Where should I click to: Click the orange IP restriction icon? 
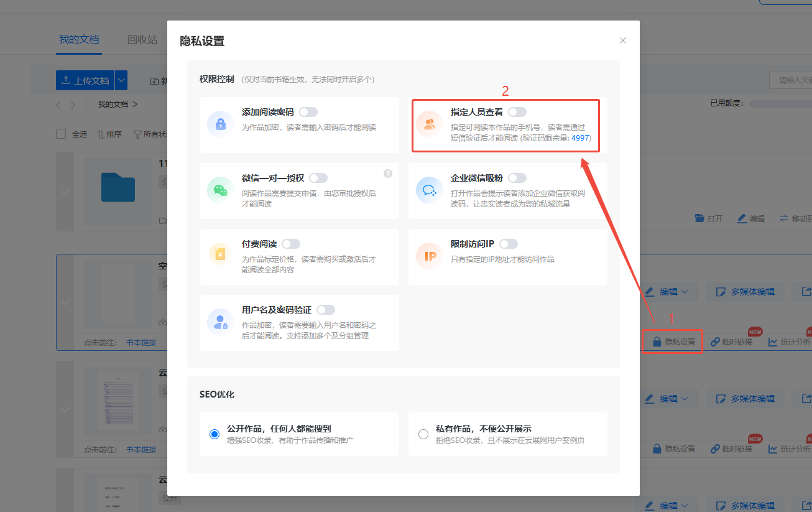429,256
